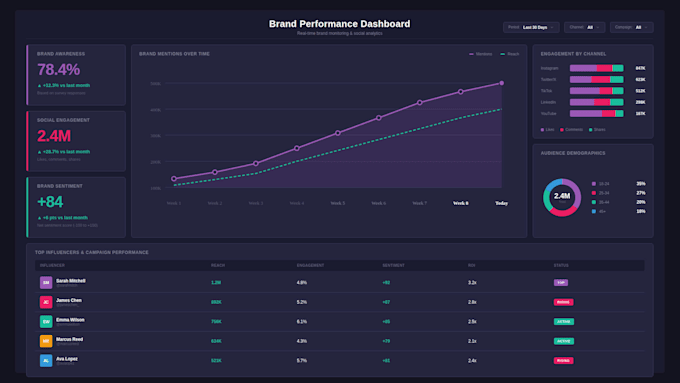Click the YouTube engagement bar

coord(596,113)
